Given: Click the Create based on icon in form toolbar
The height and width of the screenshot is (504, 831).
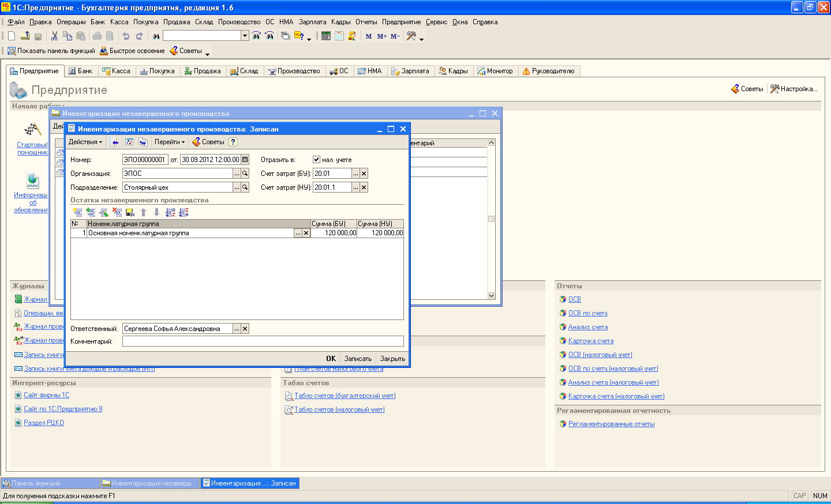Looking at the screenshot, I should click(x=143, y=142).
